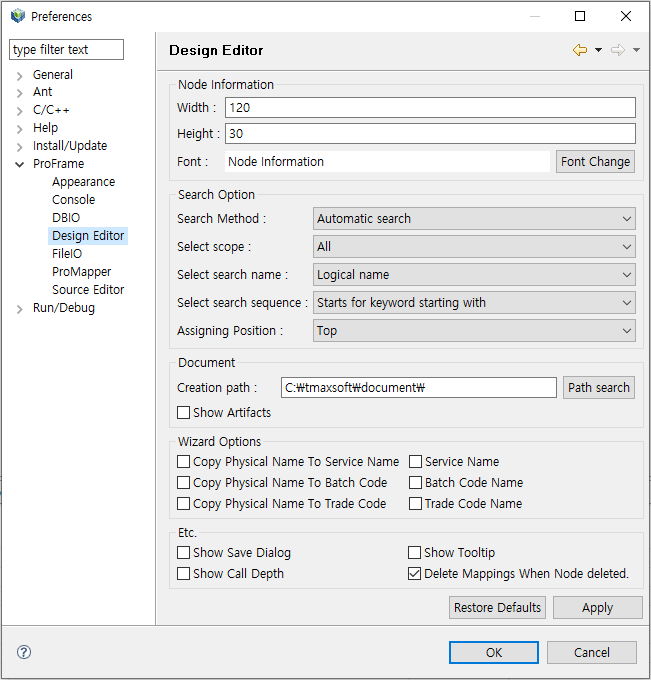This screenshot has height=680, width=651.
Task: Click the forward navigation arrow icon
Action: click(618, 51)
